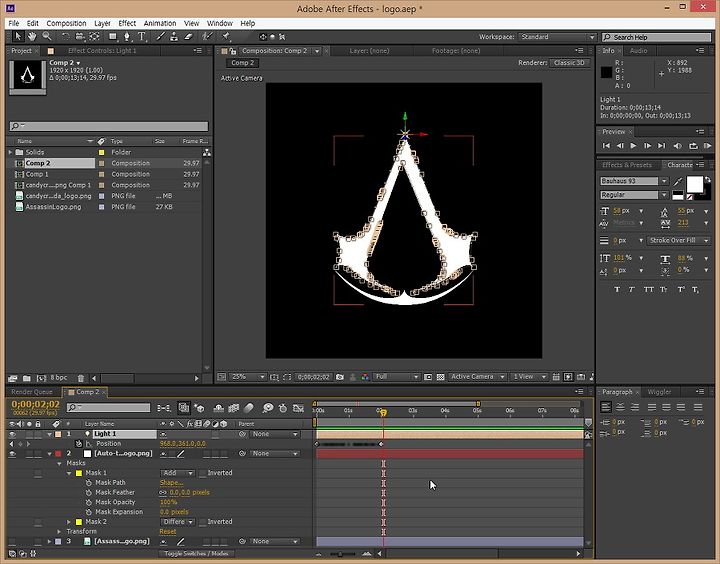Open the 1 View layout dropdown
Viewport: 720px width, 564px height.
[x=529, y=377]
